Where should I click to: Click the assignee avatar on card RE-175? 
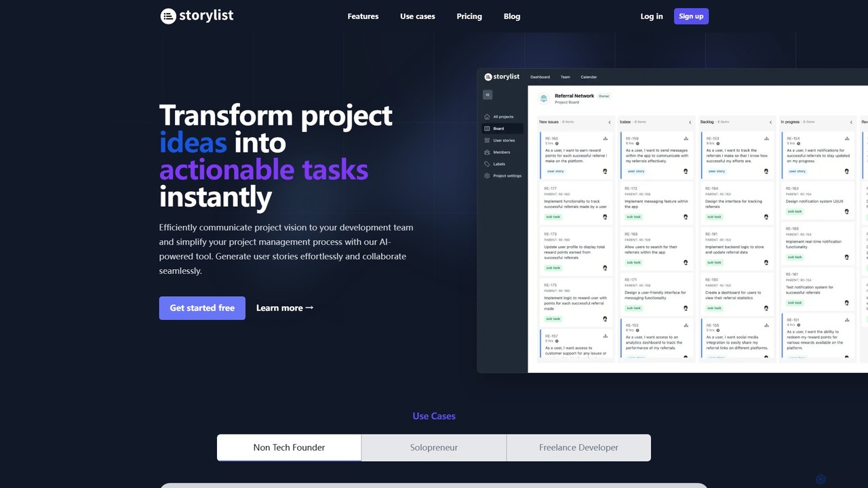[606, 319]
